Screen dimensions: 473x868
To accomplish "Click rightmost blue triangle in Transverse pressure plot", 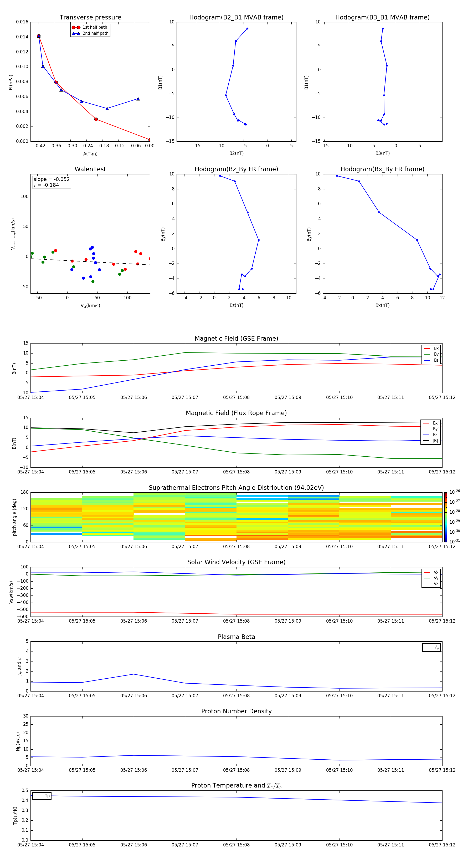I will tap(138, 99).
